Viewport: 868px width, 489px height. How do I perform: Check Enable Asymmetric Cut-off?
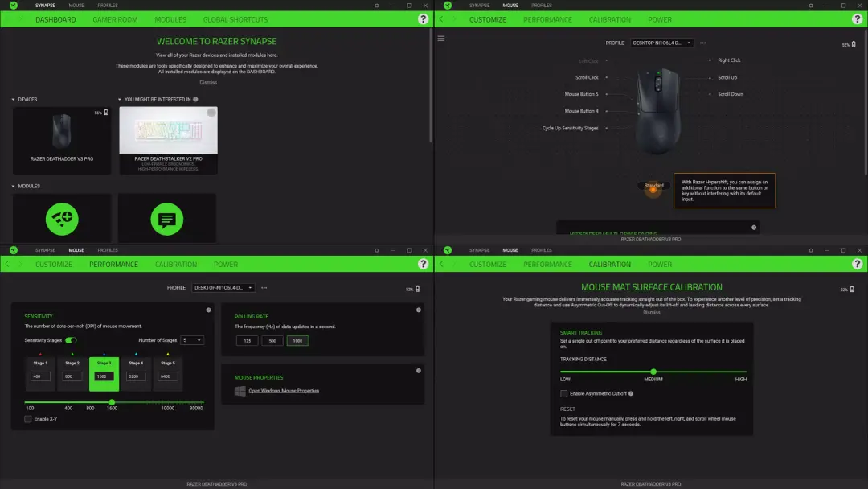pos(563,394)
